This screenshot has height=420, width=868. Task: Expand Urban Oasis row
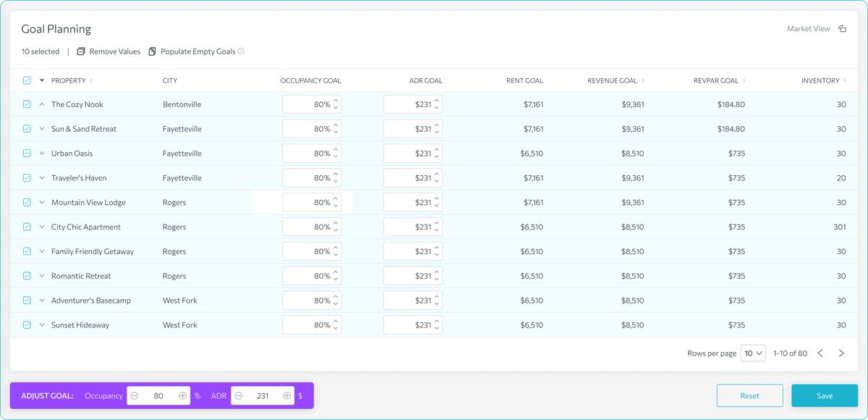[x=42, y=154]
